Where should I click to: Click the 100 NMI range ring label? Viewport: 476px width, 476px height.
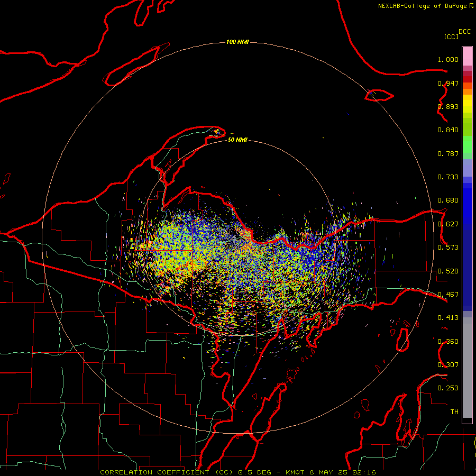tap(237, 42)
